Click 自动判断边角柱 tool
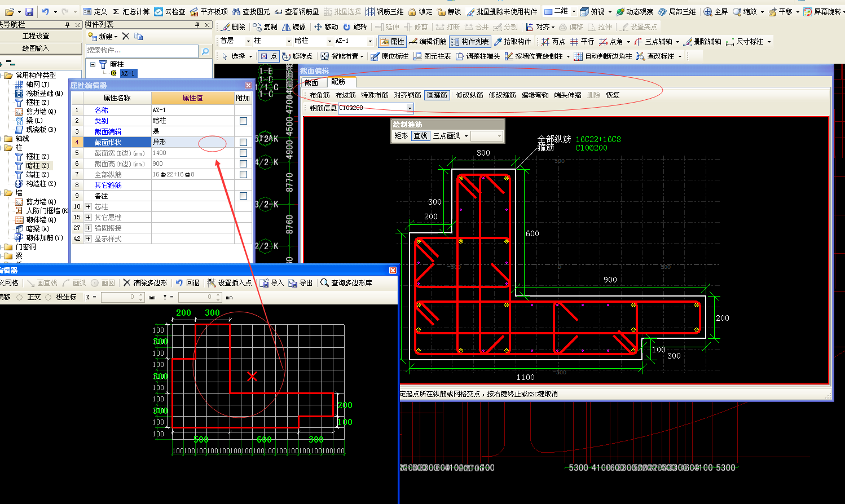 [603, 56]
